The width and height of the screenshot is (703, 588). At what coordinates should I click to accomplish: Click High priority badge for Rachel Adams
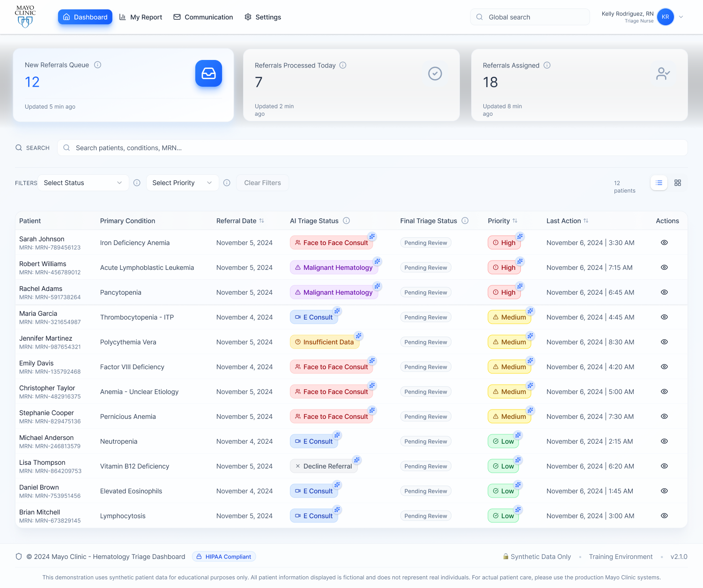504,292
